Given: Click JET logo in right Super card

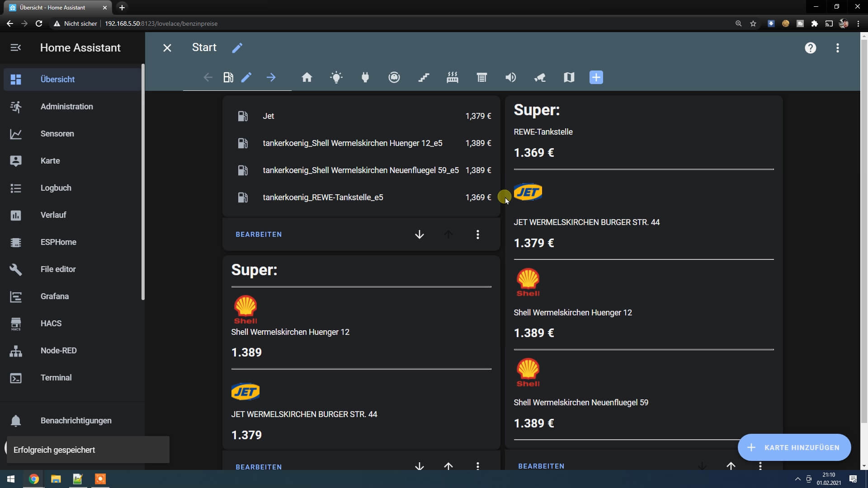Looking at the screenshot, I should (x=528, y=192).
